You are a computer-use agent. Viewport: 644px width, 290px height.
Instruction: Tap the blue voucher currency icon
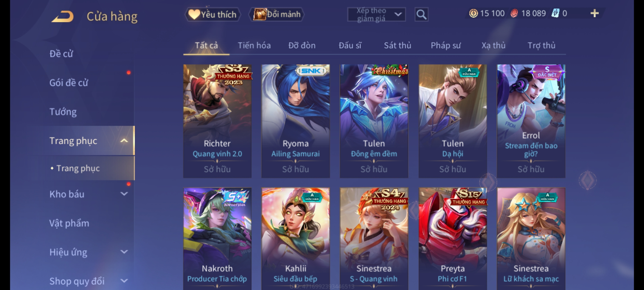click(x=555, y=13)
